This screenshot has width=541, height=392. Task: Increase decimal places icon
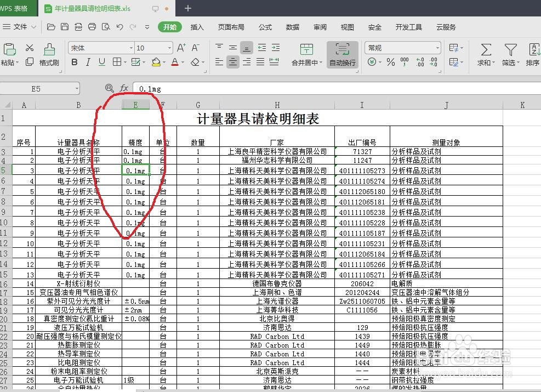pyautogui.click(x=420, y=62)
